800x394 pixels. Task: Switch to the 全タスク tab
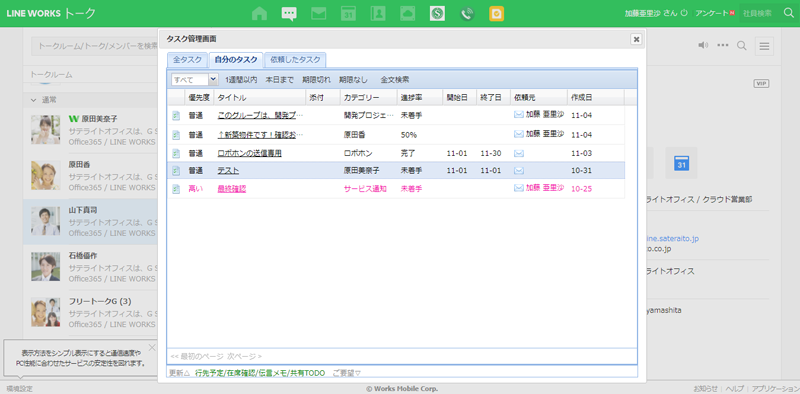(187, 60)
